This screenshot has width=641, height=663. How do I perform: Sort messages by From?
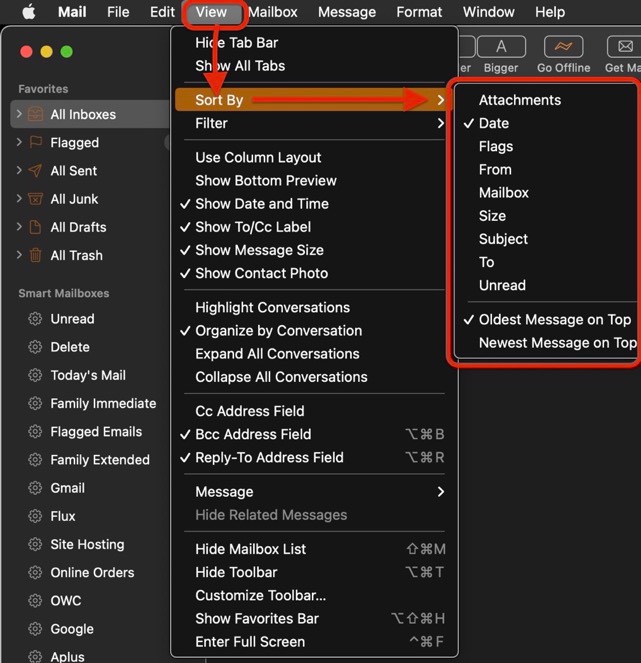548,170
